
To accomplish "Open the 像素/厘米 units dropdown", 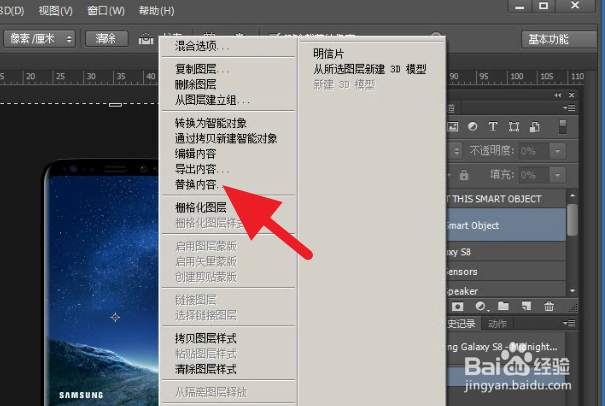I will point(39,39).
